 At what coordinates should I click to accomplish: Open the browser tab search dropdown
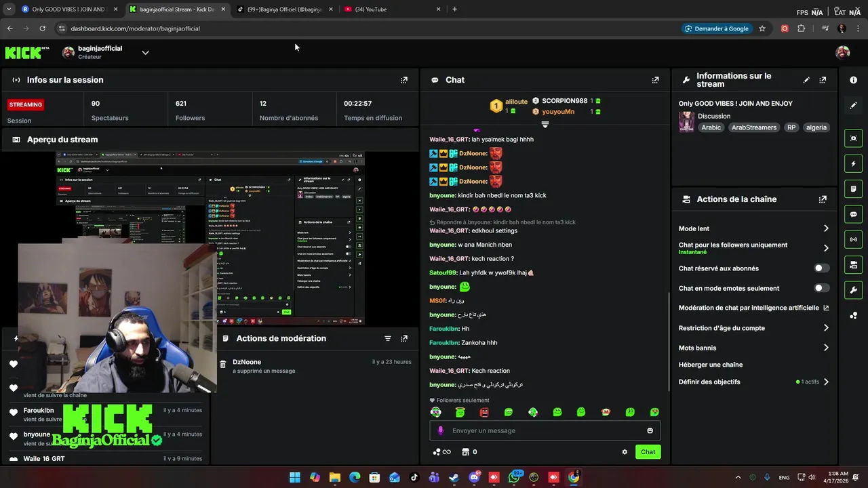point(9,9)
